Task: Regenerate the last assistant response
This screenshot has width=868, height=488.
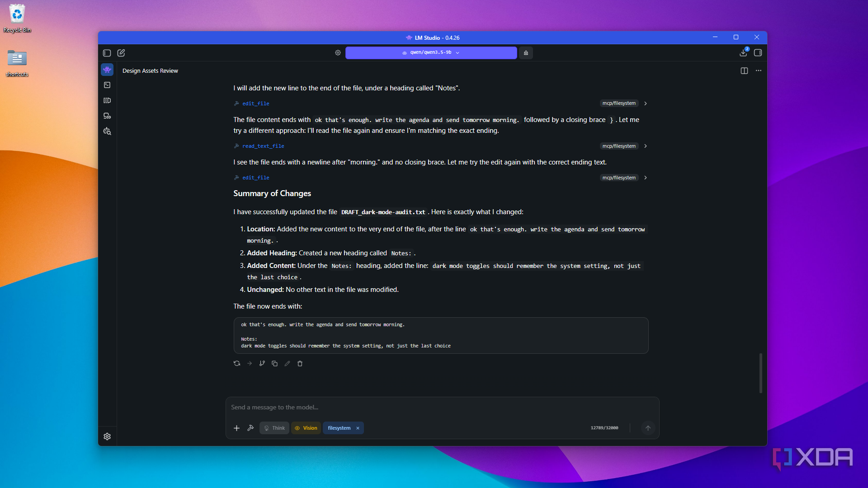Action: pos(237,363)
